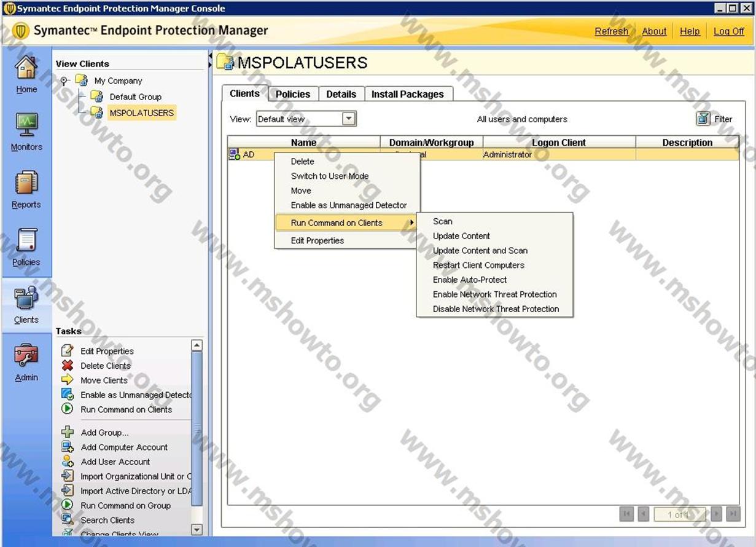
Task: Go to the first page button
Action: point(626,514)
